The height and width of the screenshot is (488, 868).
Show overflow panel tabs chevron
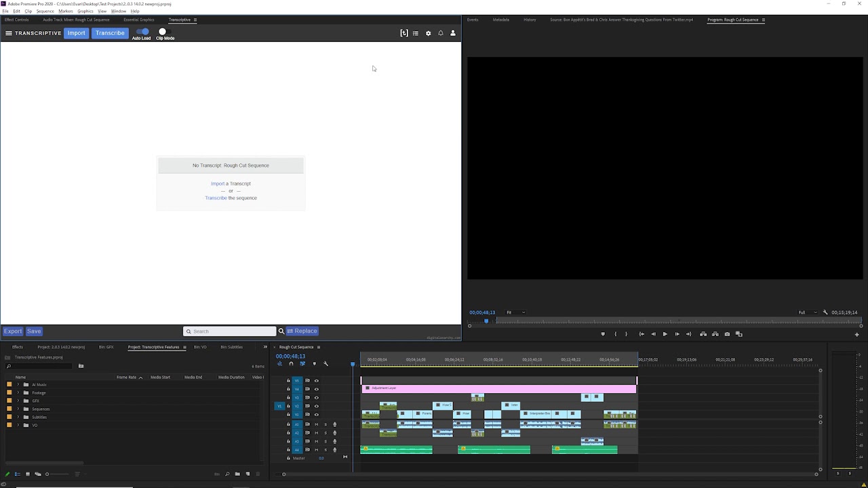(265, 347)
